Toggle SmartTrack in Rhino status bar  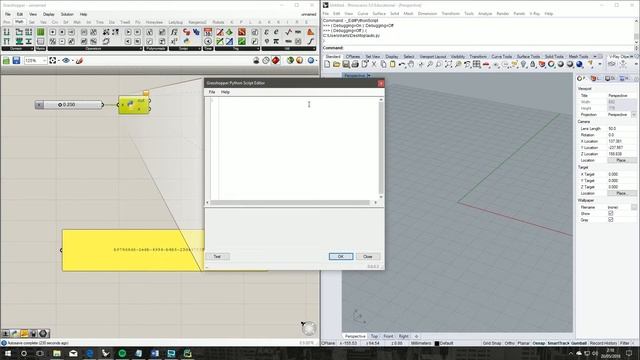click(x=557, y=343)
